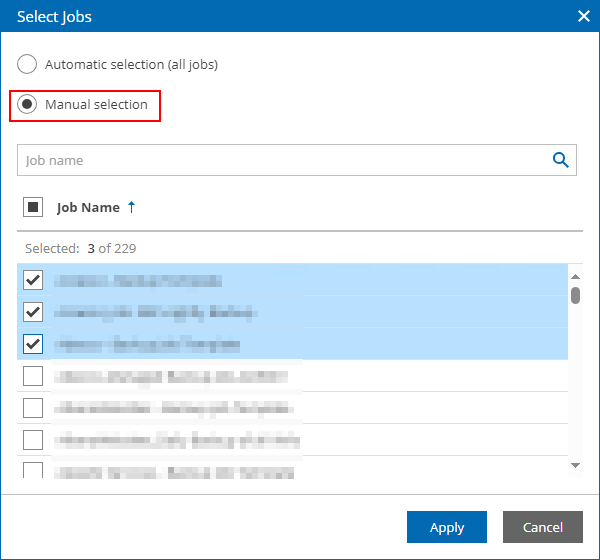Enable the sixth job's checkbox
The height and width of the screenshot is (560, 600).
[33, 439]
